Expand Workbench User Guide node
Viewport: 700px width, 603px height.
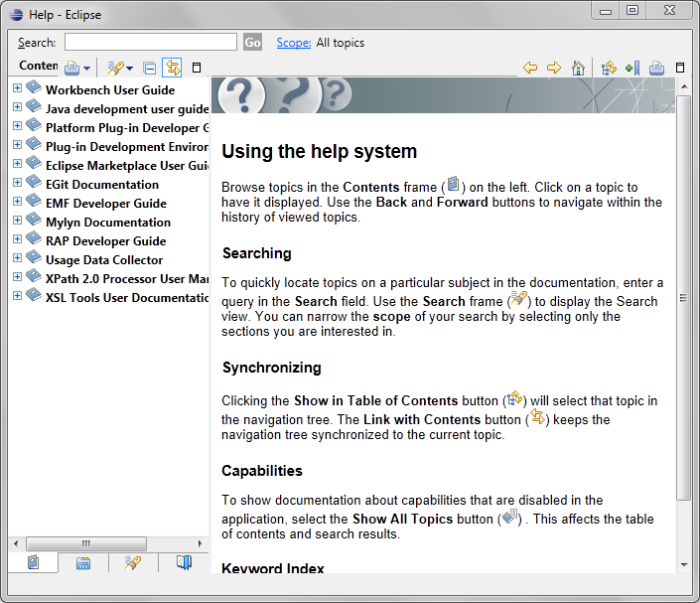click(x=17, y=88)
